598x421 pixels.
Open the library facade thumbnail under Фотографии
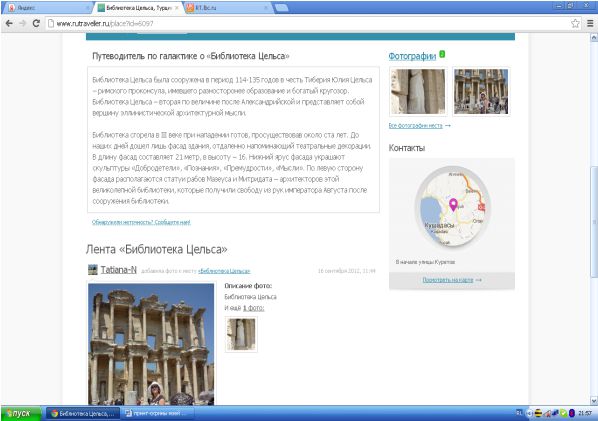(x=481, y=91)
